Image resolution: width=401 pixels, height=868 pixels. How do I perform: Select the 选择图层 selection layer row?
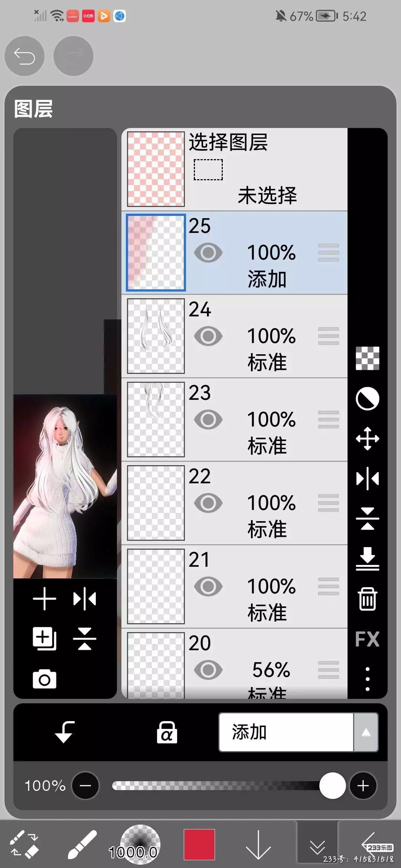(x=235, y=169)
